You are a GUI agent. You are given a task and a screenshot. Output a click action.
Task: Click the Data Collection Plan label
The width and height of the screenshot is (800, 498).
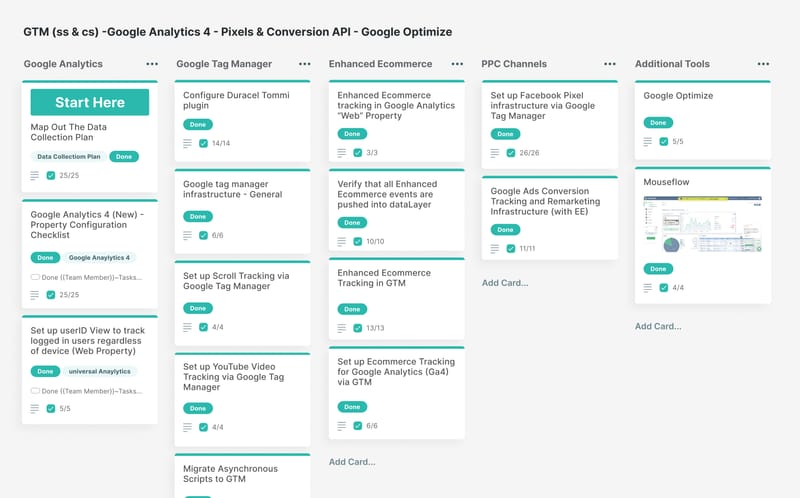pos(68,157)
